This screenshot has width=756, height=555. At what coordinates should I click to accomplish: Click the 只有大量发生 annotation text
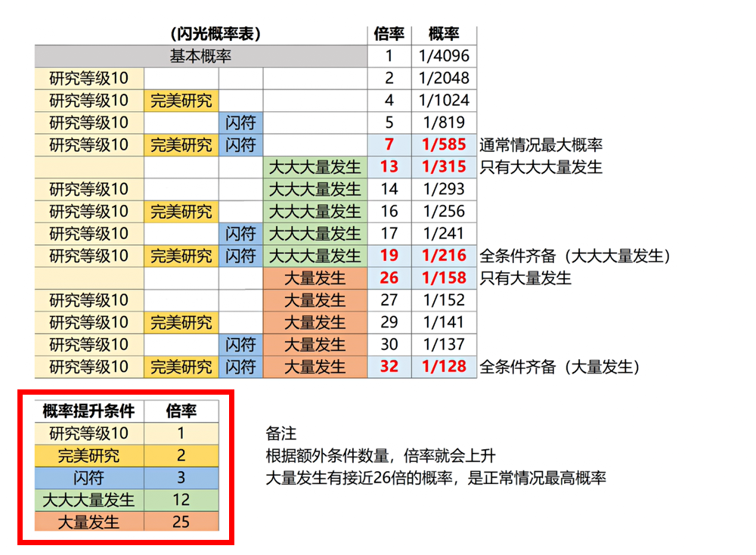pos(525,278)
